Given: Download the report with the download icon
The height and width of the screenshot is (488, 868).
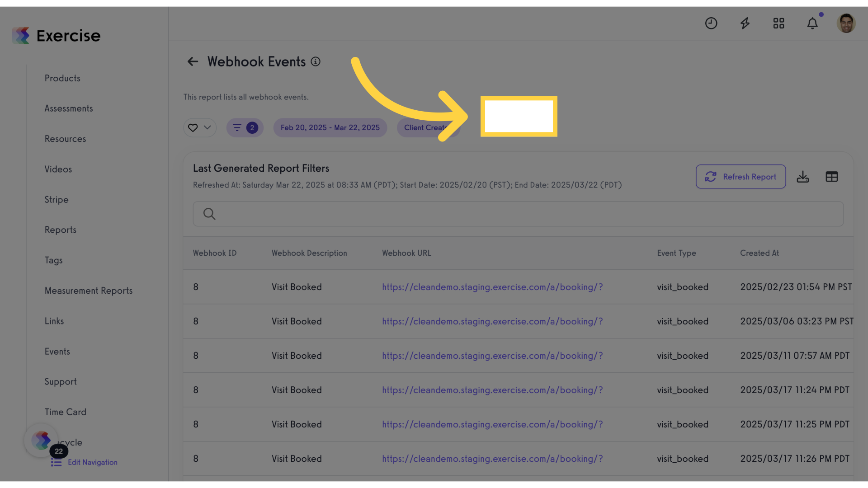Looking at the screenshot, I should (x=803, y=177).
